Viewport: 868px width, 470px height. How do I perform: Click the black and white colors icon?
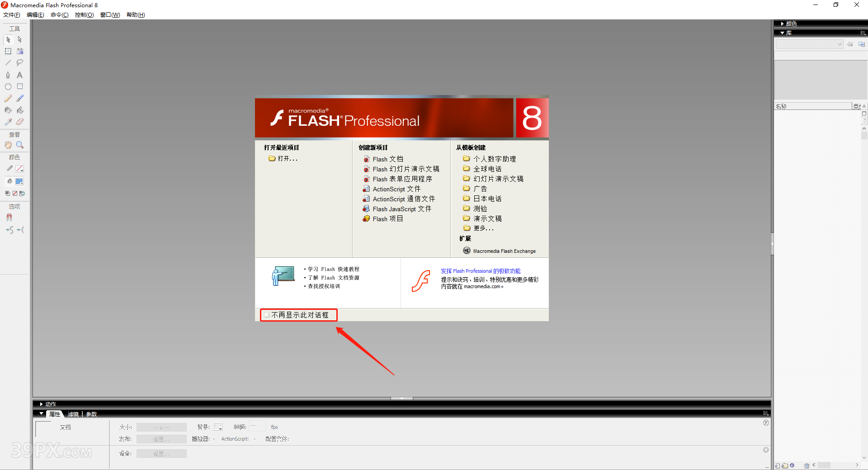(8, 193)
